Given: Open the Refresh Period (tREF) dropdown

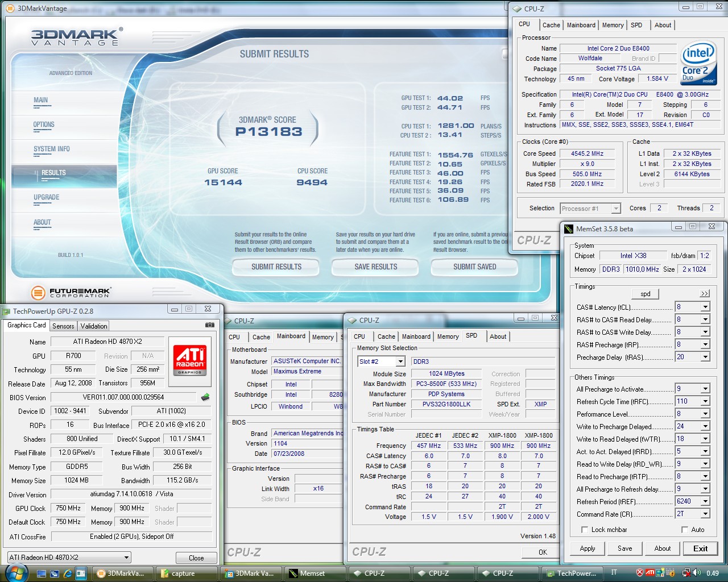Looking at the screenshot, I should click(x=705, y=501).
